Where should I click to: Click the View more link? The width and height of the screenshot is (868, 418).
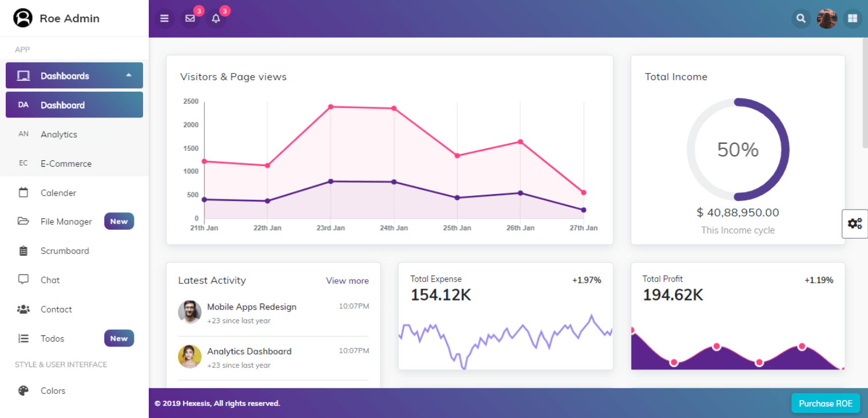(347, 281)
